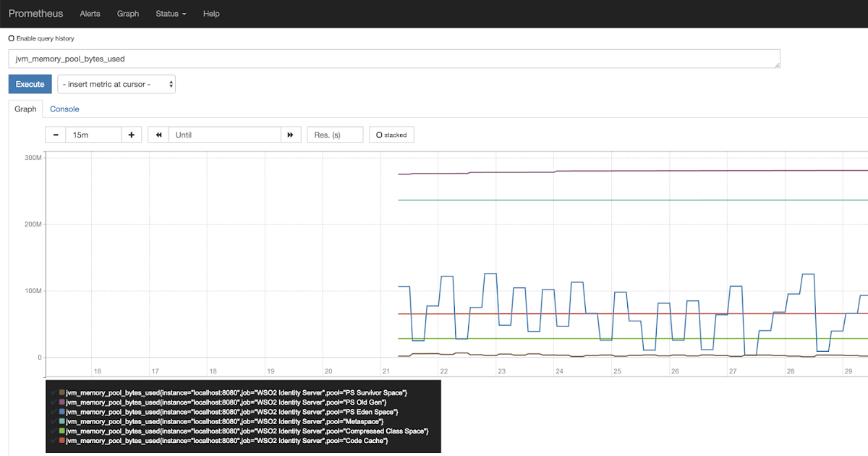Click the Execute button
868x456 pixels.
[30, 84]
